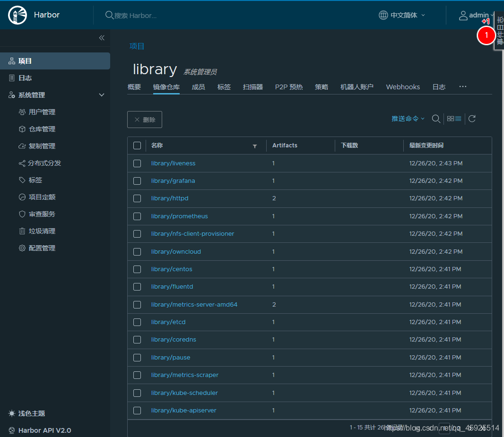Click the 搜索 Harbor search field
Viewport: 504px width, 437px height.
(135, 16)
